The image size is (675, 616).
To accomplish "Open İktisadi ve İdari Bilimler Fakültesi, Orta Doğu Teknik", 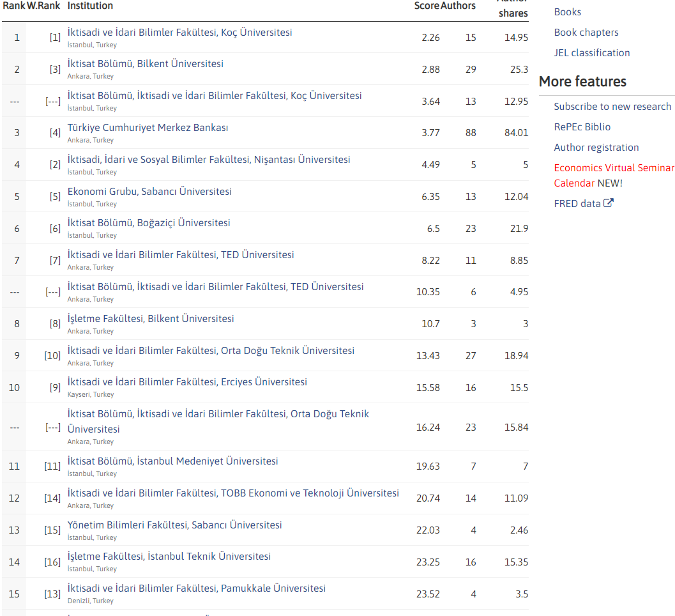I will coord(211,350).
